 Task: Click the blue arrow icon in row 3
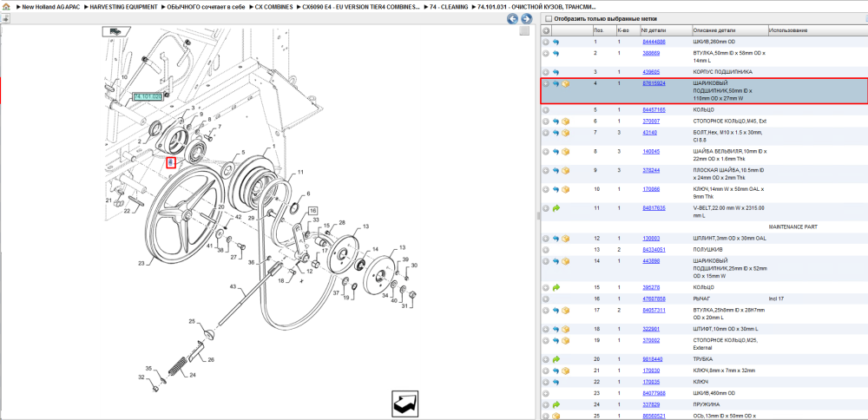point(556,73)
